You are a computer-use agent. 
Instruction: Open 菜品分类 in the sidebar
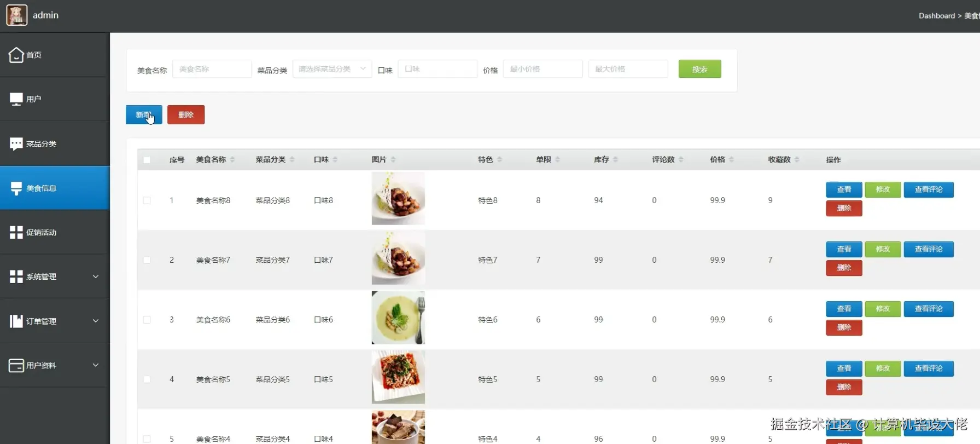click(x=55, y=144)
